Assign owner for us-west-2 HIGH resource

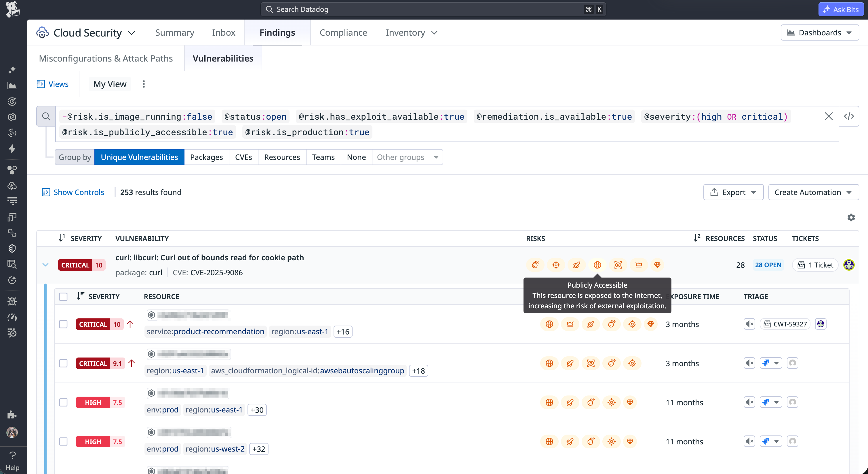[793, 441]
